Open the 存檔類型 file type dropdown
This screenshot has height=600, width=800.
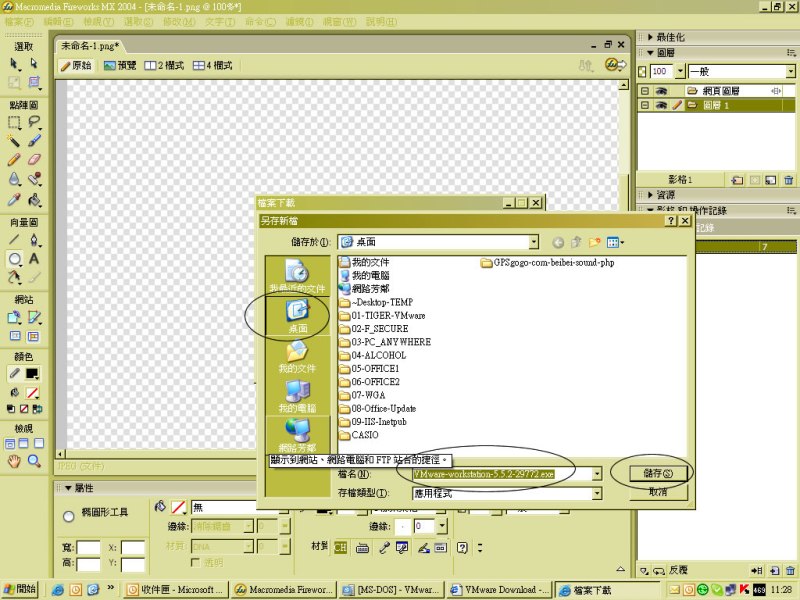click(596, 494)
